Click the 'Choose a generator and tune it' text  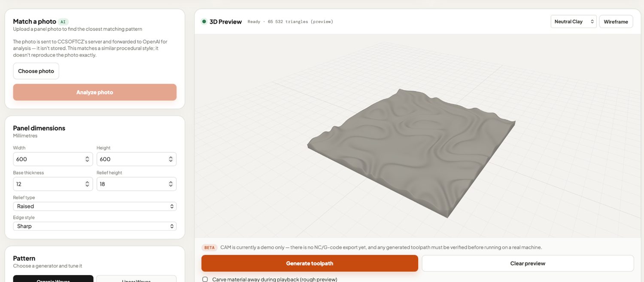pyautogui.click(x=48, y=266)
